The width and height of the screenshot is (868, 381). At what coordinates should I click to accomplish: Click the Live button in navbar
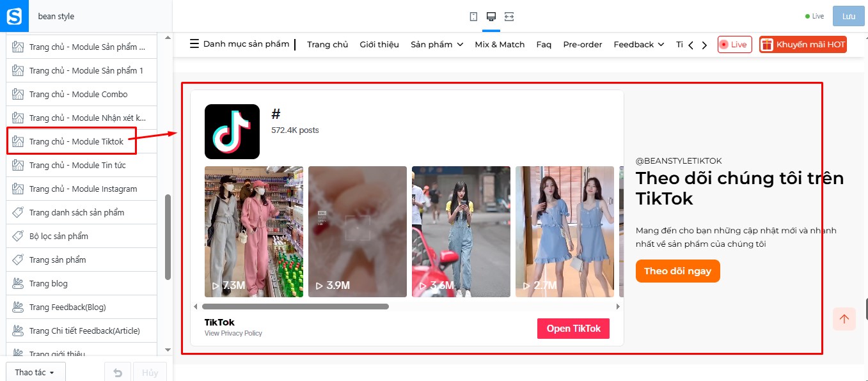point(734,45)
